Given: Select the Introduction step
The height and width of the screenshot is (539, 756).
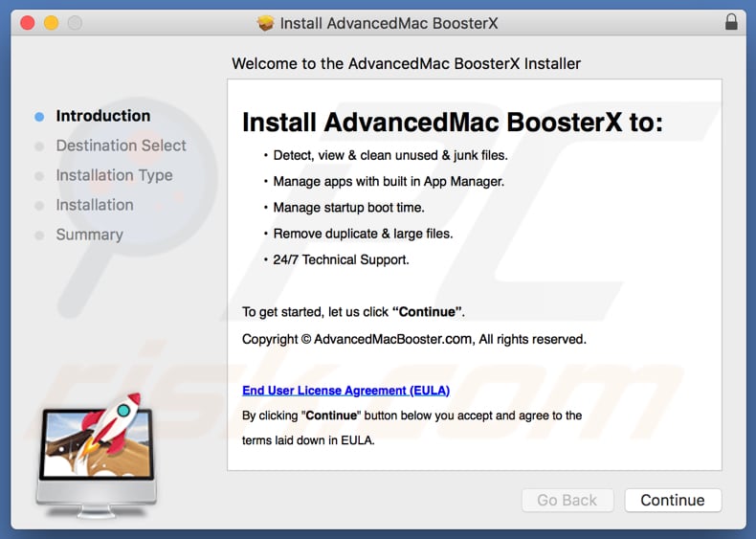Looking at the screenshot, I should click(102, 116).
